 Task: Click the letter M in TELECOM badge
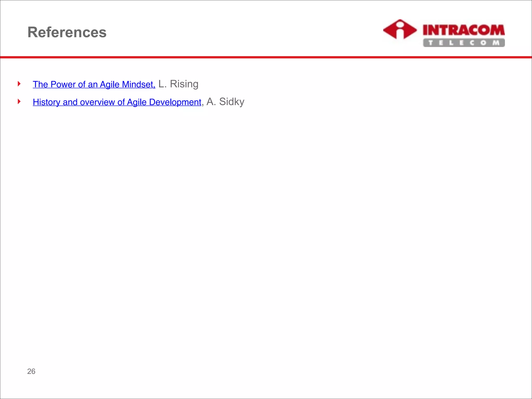(x=496, y=43)
